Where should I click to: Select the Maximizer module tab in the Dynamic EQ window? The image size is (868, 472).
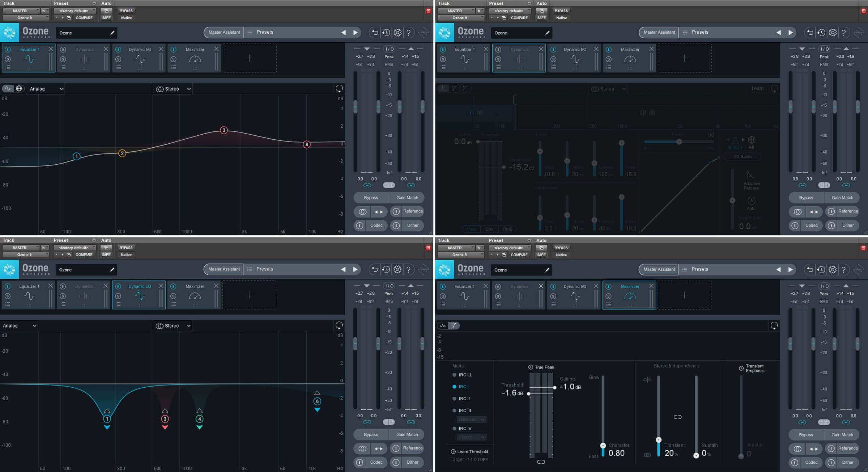point(194,295)
